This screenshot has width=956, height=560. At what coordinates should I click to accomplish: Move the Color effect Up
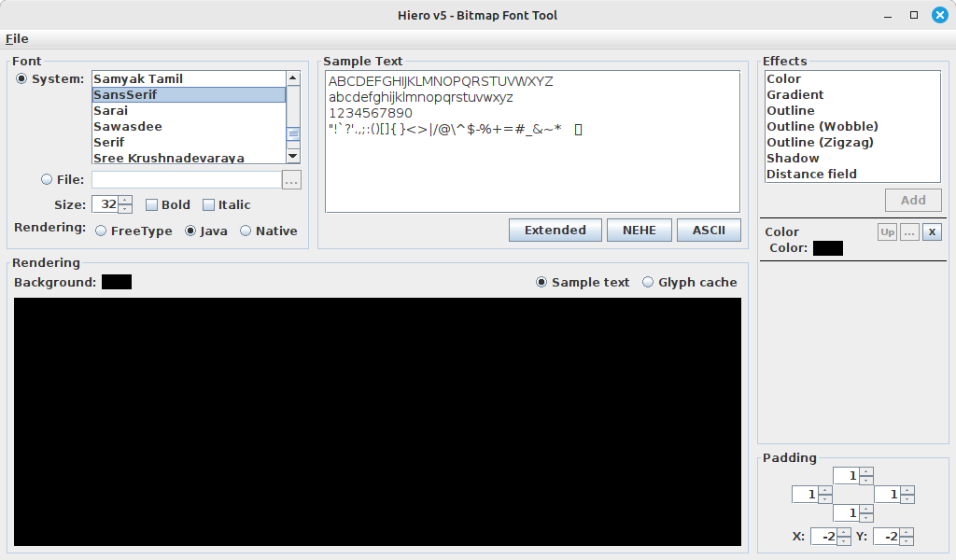tap(887, 231)
